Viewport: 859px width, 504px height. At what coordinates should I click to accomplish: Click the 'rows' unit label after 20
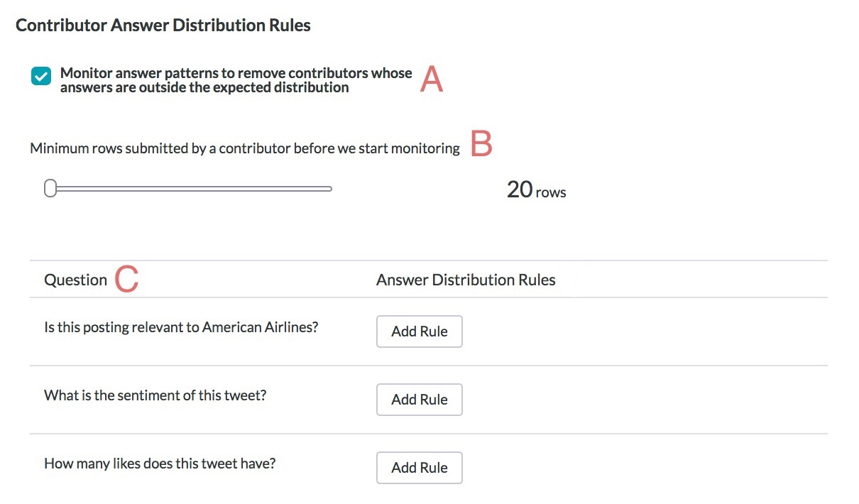tap(551, 192)
